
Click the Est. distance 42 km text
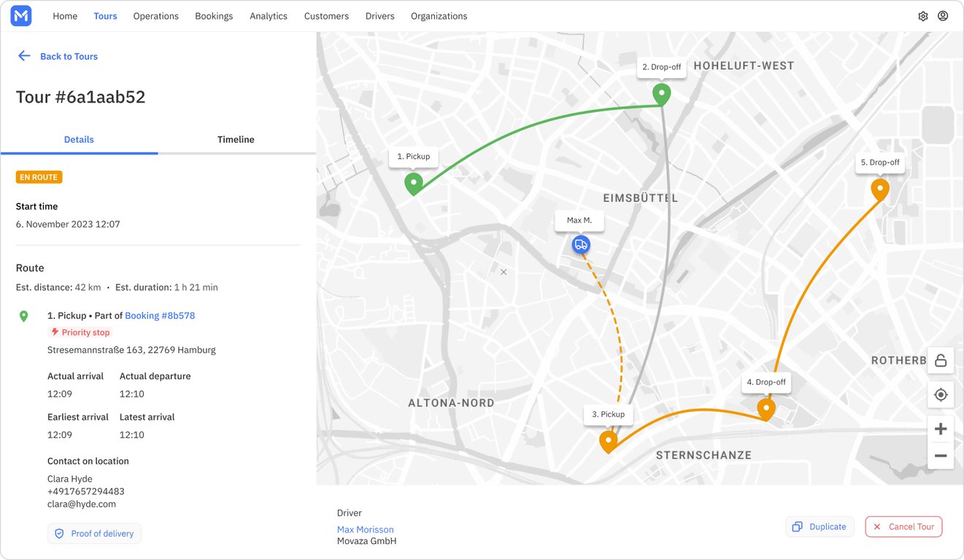tap(58, 287)
